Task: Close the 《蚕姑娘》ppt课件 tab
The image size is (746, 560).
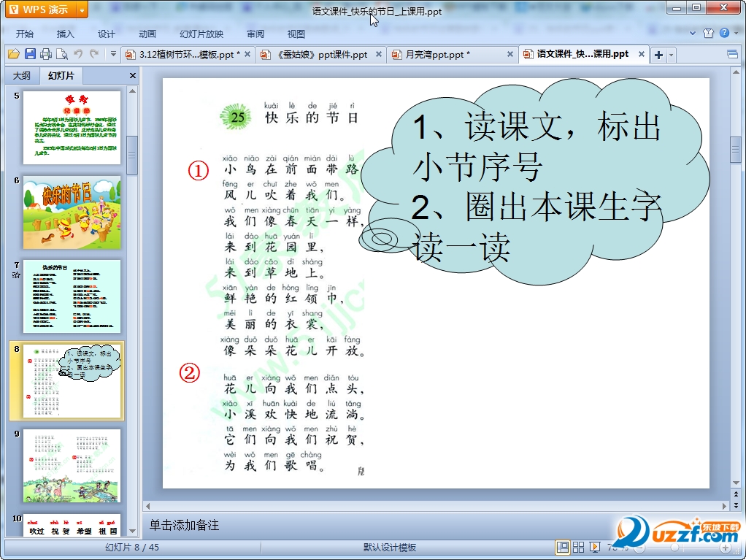Action: [x=379, y=54]
